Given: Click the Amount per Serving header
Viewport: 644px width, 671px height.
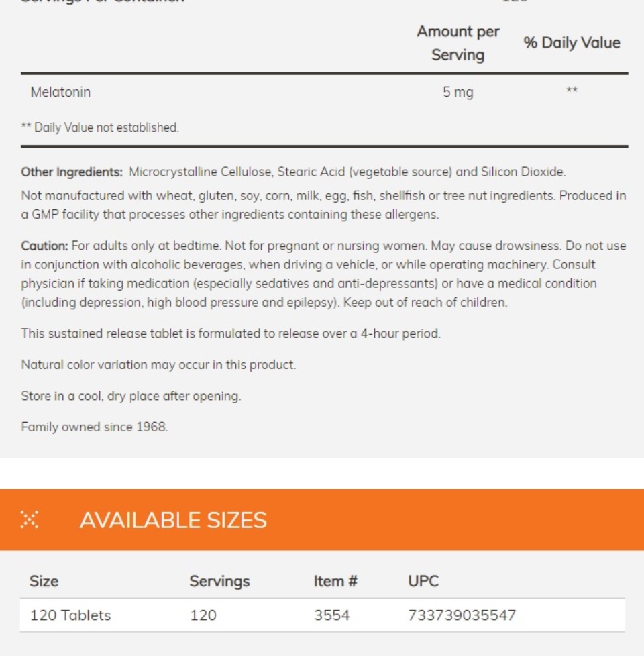Looking at the screenshot, I should pyautogui.click(x=458, y=43).
